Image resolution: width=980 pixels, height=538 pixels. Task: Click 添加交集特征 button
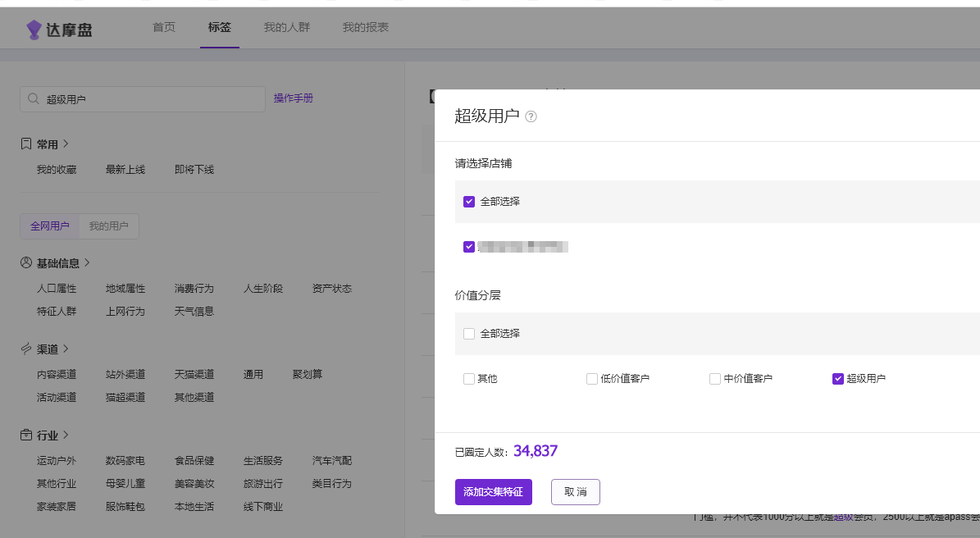point(493,492)
